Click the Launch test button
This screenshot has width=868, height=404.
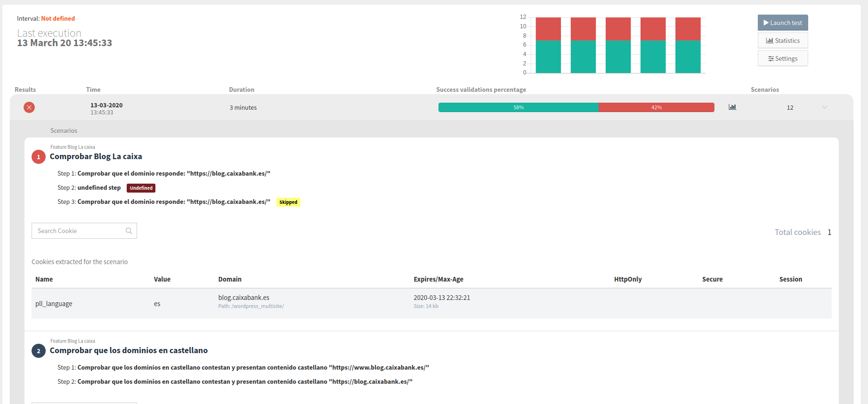click(783, 23)
